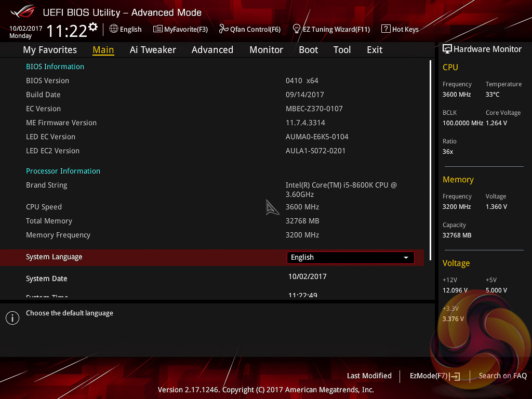This screenshot has width=532, height=399.
Task: Click the MyFavorite list icon
Action: (x=157, y=29)
